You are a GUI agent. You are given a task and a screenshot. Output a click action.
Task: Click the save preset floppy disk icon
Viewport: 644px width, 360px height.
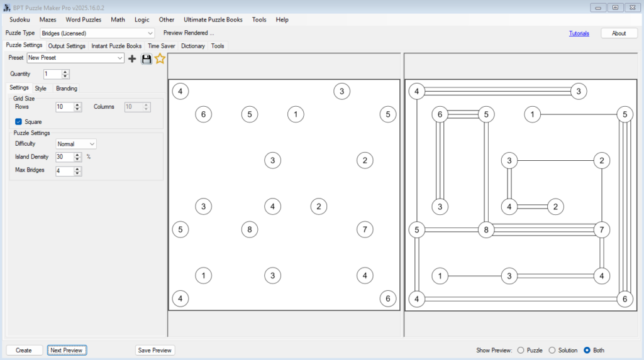(147, 58)
